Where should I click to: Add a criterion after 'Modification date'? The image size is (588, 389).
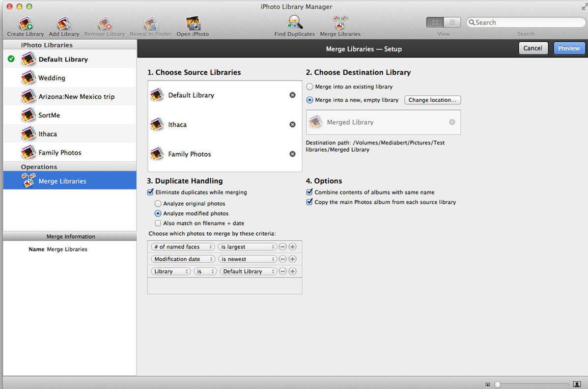click(292, 259)
